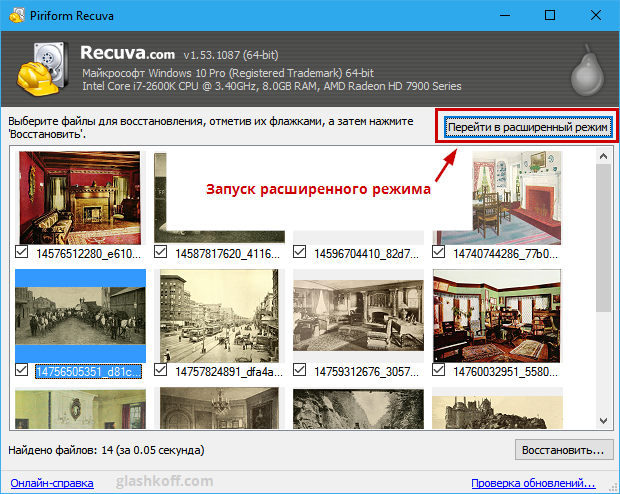Select the horses street thumbnail 14756505351
Image resolution: width=620 pixels, height=494 pixels.
tap(80, 316)
